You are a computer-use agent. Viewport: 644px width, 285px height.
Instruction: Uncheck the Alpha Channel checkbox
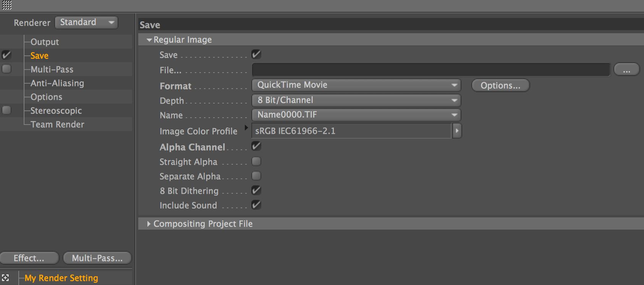(x=256, y=146)
